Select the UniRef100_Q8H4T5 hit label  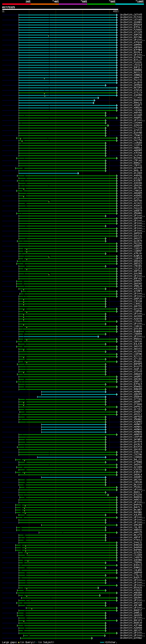click(x=131, y=77)
